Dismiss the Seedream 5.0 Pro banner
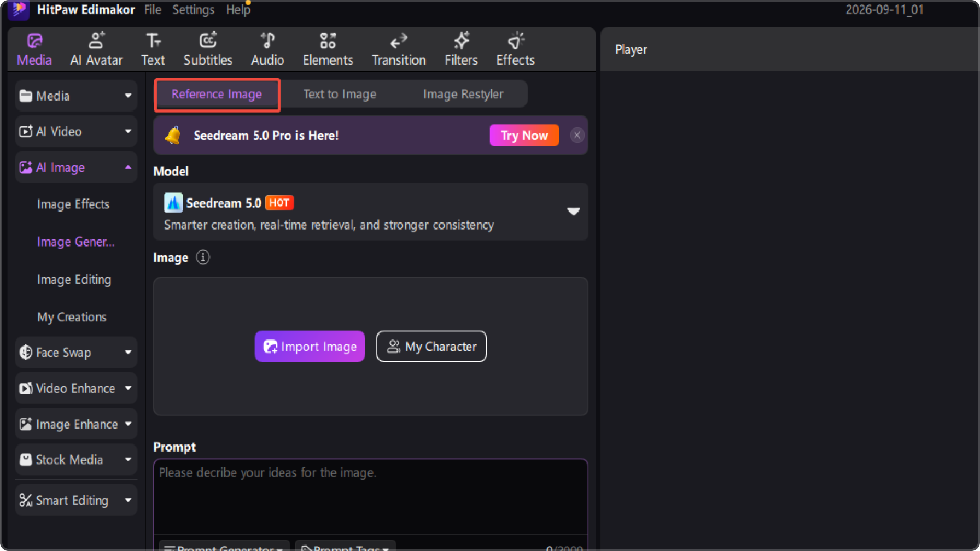Viewport: 980px width, 551px height. tap(577, 136)
